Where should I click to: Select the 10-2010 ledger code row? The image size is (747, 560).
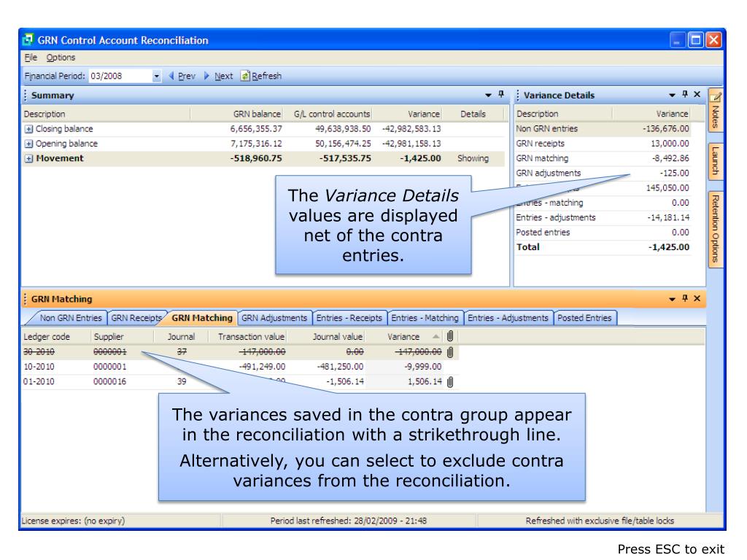point(240,367)
